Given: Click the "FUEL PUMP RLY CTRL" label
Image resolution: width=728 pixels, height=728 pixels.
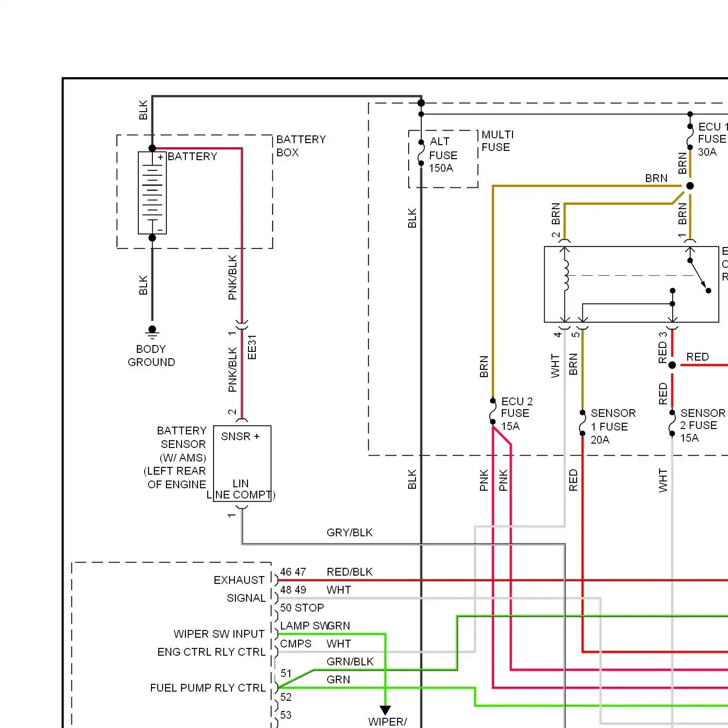Looking at the screenshot, I should 208,688.
